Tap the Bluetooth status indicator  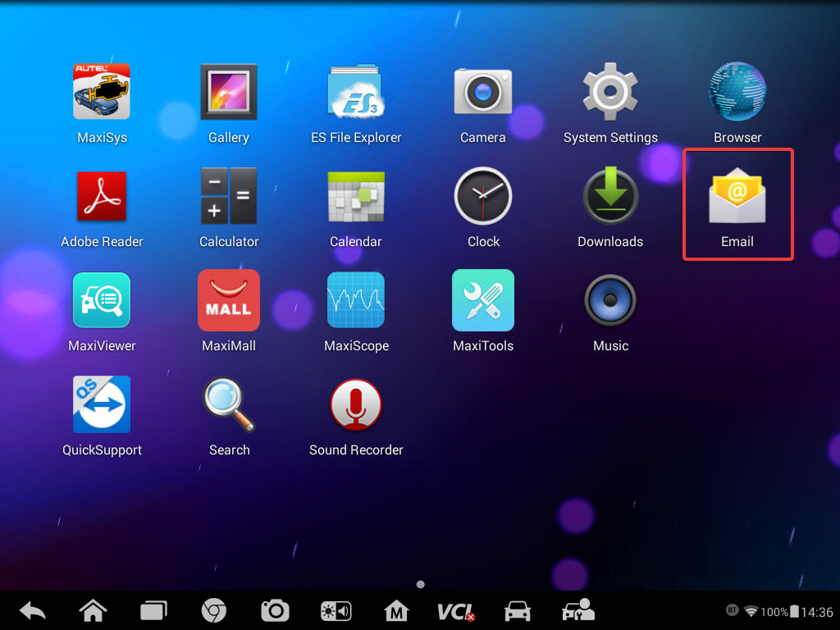(x=733, y=610)
